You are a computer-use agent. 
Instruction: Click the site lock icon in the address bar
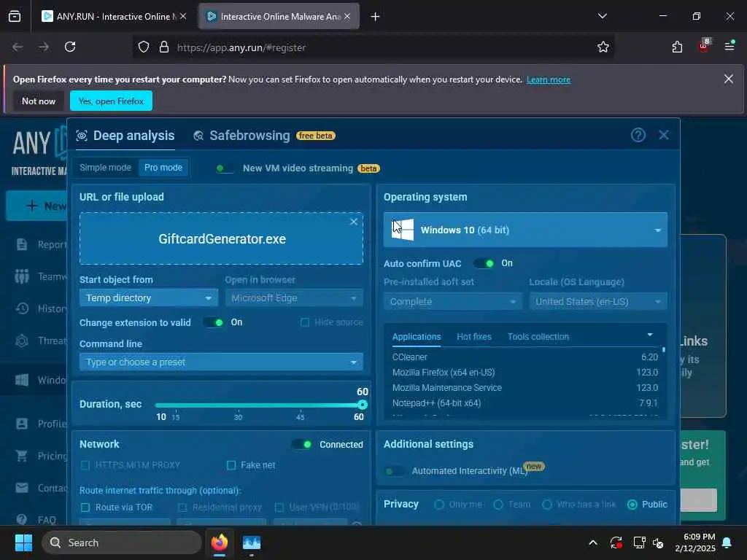point(164,47)
